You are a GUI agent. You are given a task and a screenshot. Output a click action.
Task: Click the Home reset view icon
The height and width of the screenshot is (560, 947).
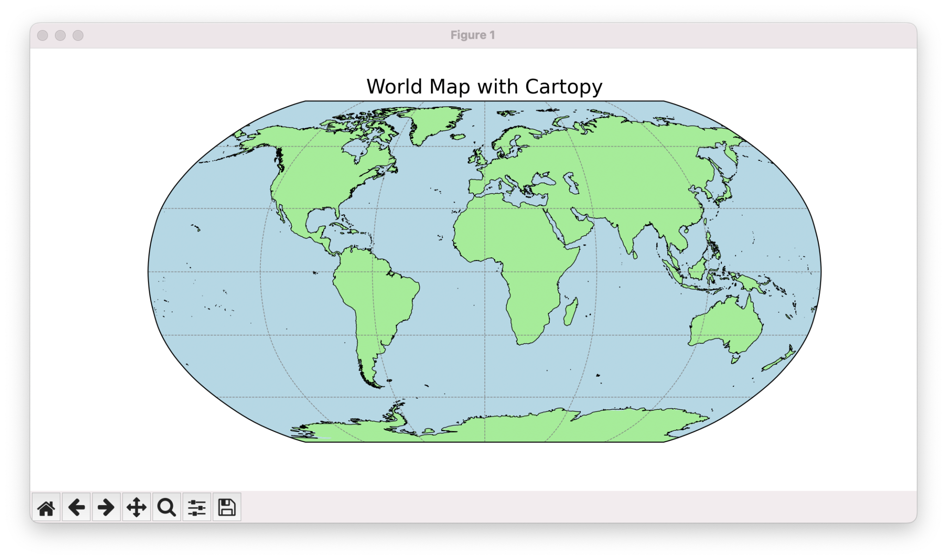[47, 507]
